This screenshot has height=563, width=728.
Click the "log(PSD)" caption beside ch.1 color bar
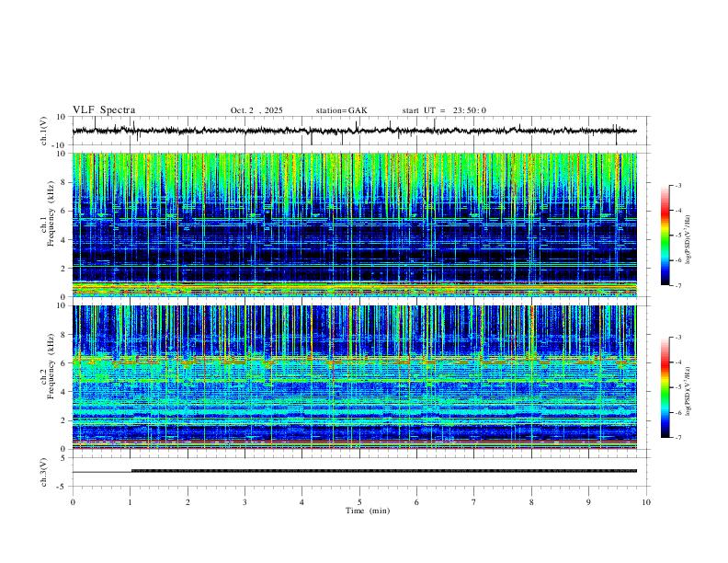pyautogui.click(x=688, y=239)
